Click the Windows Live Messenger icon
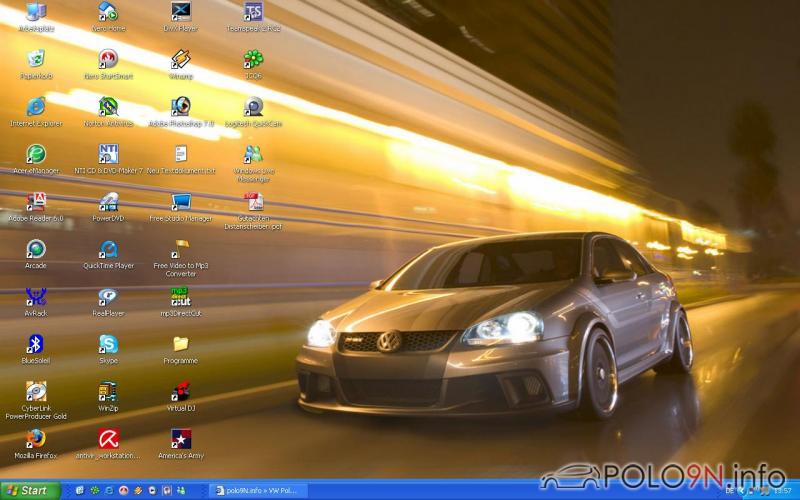The height and width of the screenshot is (500, 800). coord(254,155)
